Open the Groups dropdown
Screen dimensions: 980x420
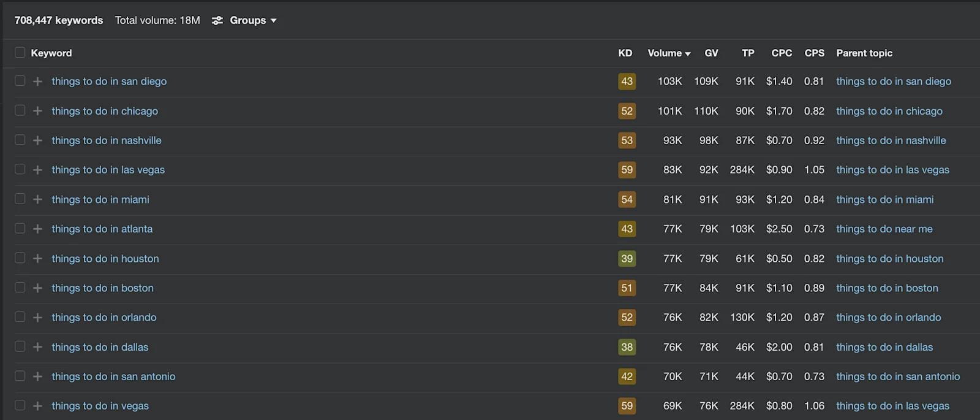(247, 20)
